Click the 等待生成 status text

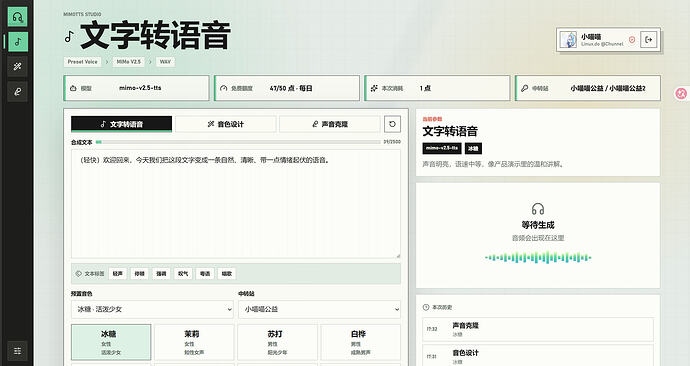(538, 225)
